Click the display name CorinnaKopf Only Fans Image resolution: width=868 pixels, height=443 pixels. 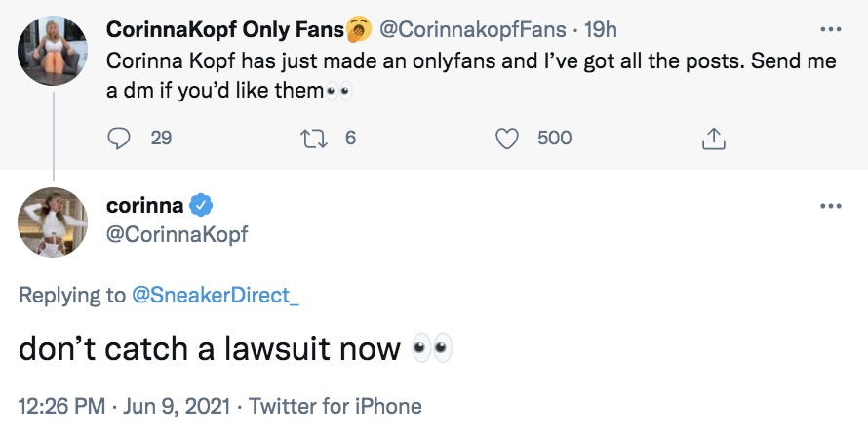coord(224,30)
